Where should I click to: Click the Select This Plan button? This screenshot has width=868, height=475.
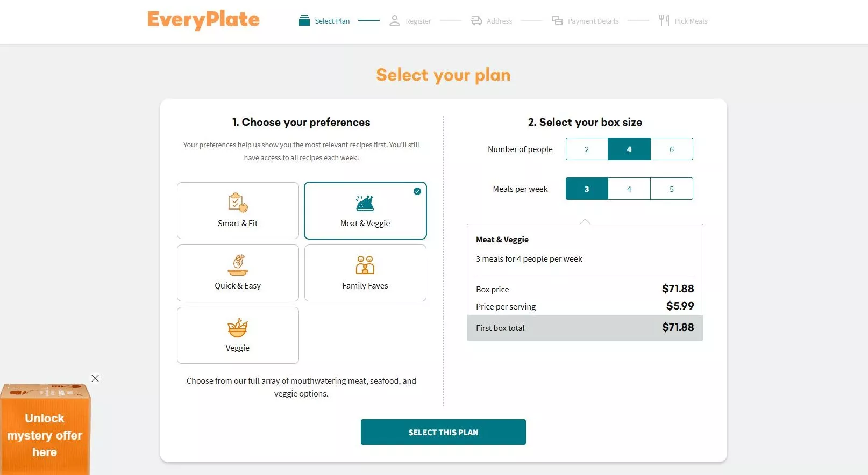point(443,432)
